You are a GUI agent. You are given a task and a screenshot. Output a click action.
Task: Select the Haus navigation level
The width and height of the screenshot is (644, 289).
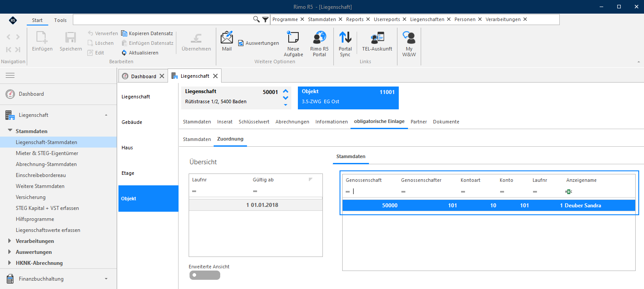148,148
